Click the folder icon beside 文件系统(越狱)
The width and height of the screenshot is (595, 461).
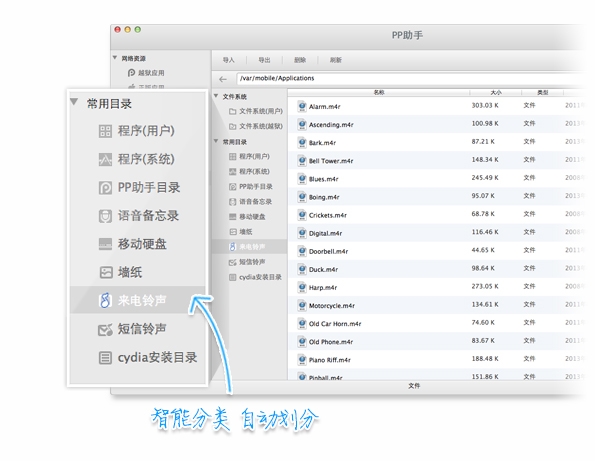coord(233,126)
